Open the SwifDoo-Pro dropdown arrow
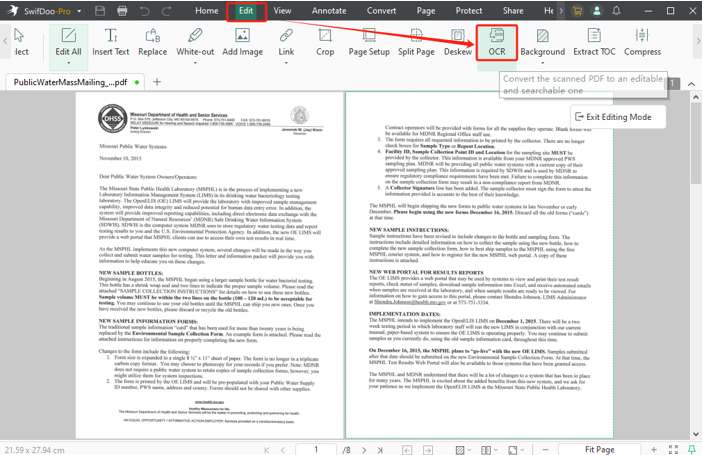The width and height of the screenshot is (702, 455). 79,11
